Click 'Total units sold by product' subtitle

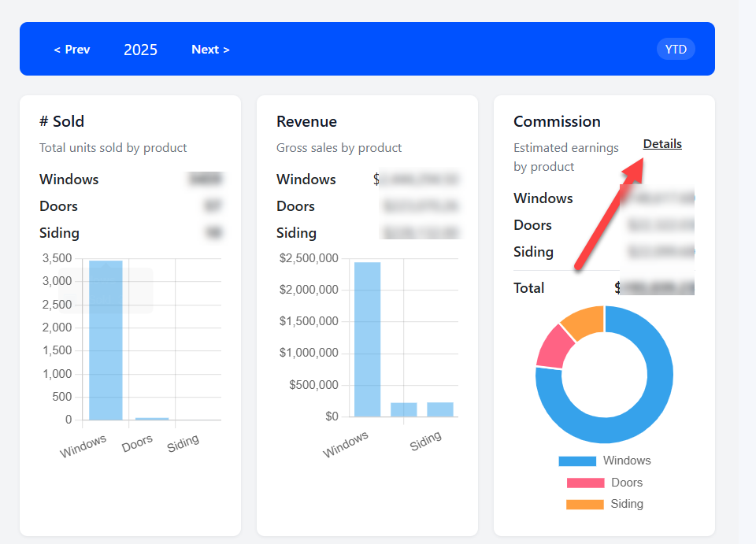(113, 148)
